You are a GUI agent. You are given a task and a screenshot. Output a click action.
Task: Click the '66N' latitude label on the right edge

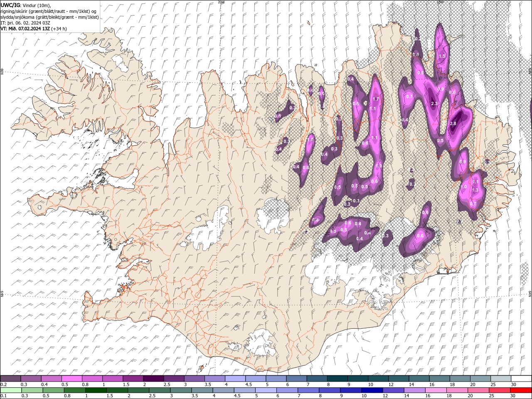(530, 71)
